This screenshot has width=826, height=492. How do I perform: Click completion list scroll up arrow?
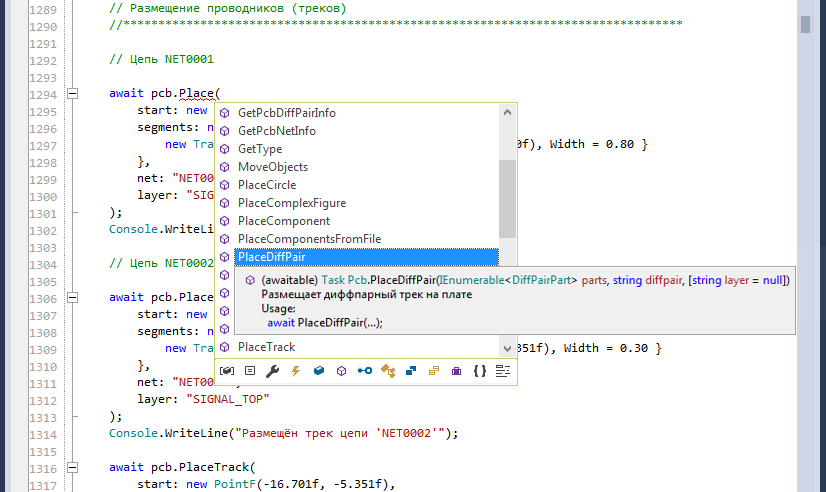point(507,112)
